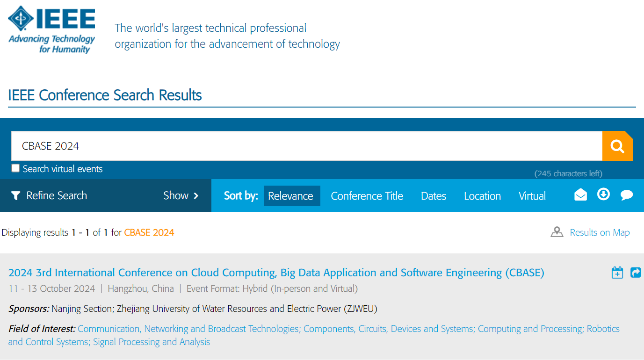Viewport: 644px width, 360px height.
Task: Sort results by Virtual
Action: click(x=532, y=196)
